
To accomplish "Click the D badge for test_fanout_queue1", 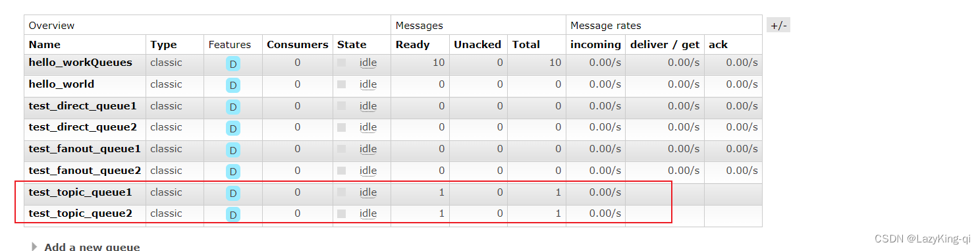I will coord(233,150).
